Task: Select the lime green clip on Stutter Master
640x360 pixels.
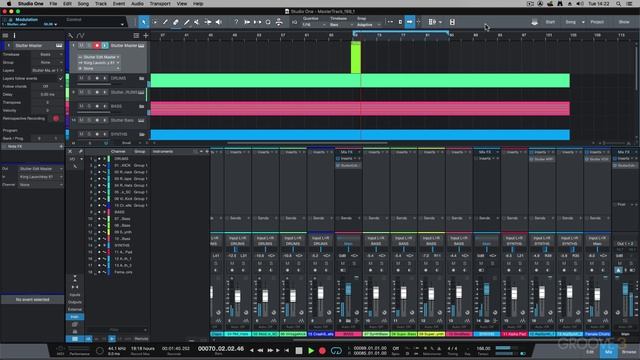Action: pos(356,58)
